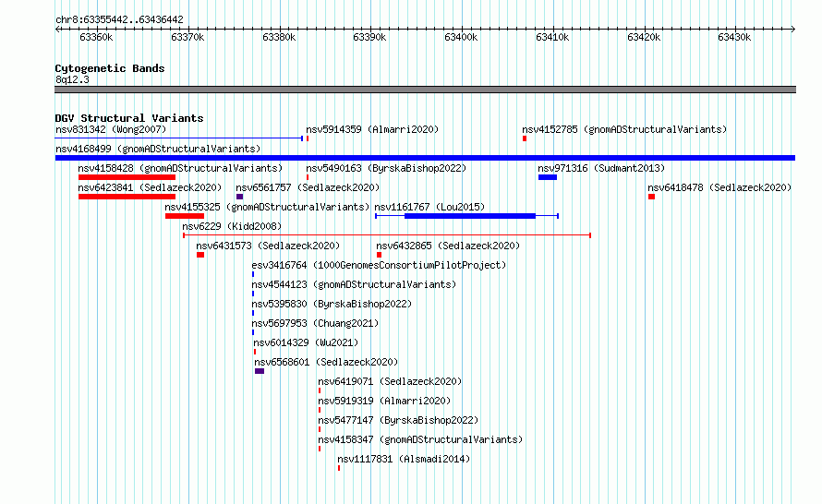
Task: Open nsv6418478 (Sedlazeck2020) label
Action: tap(719, 187)
